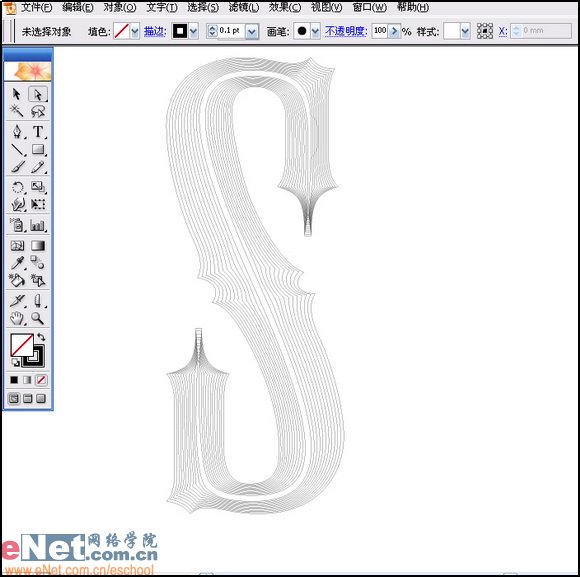Pick the Hand tool

coord(17,318)
